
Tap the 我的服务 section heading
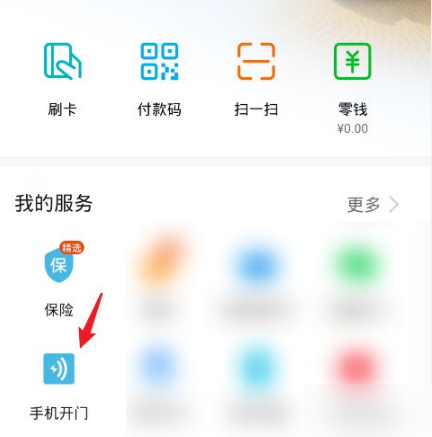(x=53, y=203)
